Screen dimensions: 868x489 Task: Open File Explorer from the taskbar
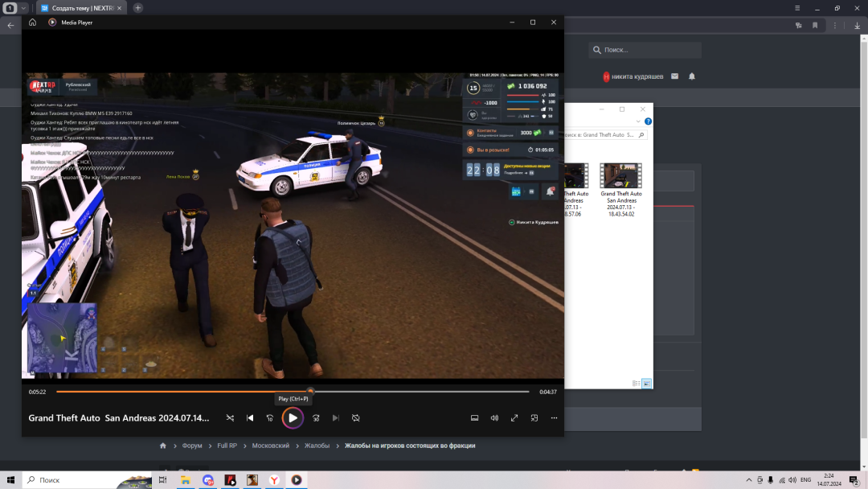[186, 480]
